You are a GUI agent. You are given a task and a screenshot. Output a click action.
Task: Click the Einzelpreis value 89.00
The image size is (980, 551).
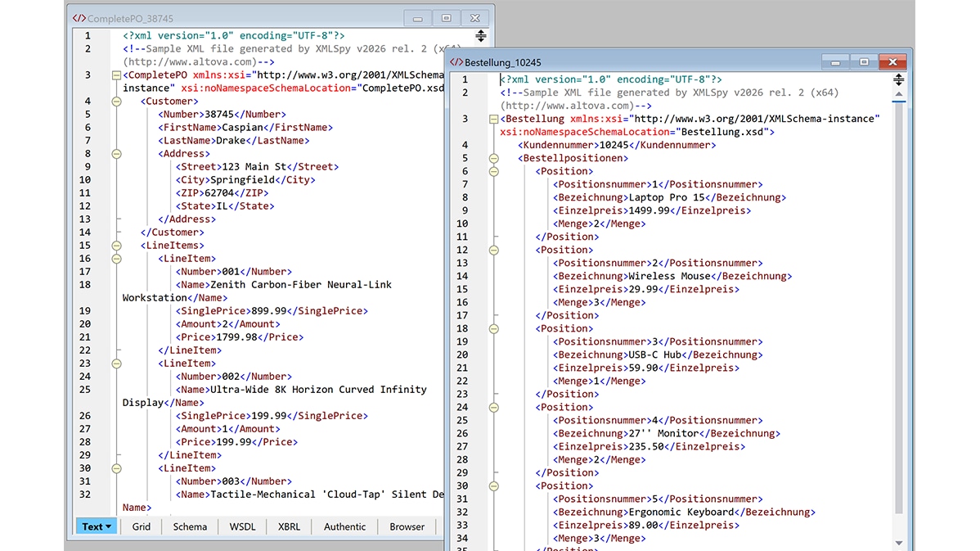[643, 526]
